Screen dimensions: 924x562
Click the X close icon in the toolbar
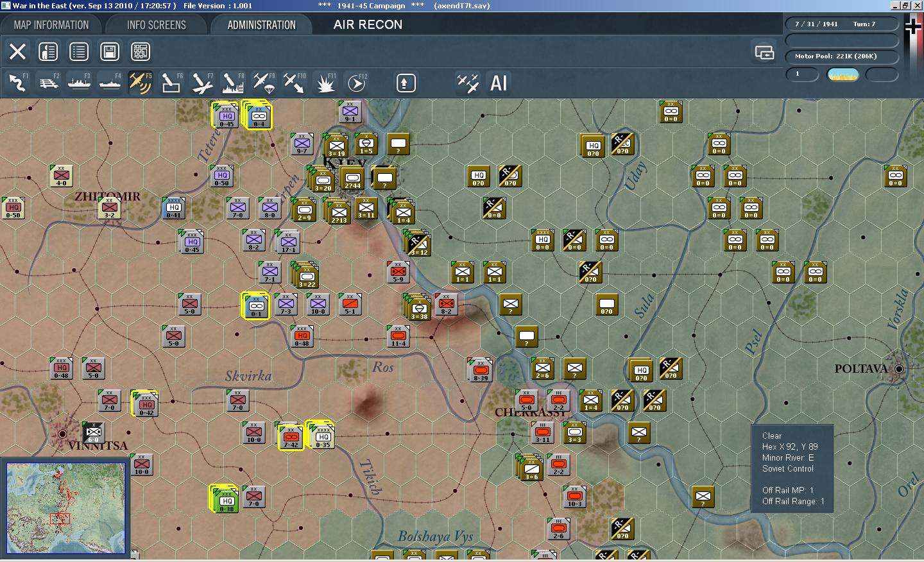[x=17, y=51]
